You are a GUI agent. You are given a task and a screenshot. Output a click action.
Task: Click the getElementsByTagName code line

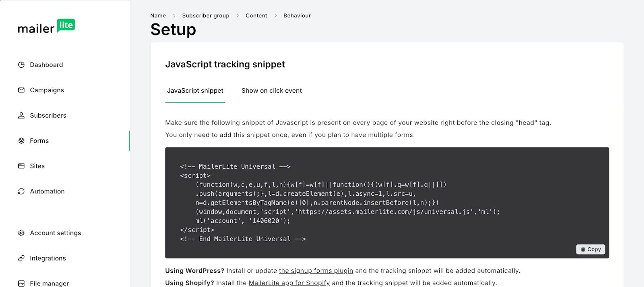pos(317,202)
